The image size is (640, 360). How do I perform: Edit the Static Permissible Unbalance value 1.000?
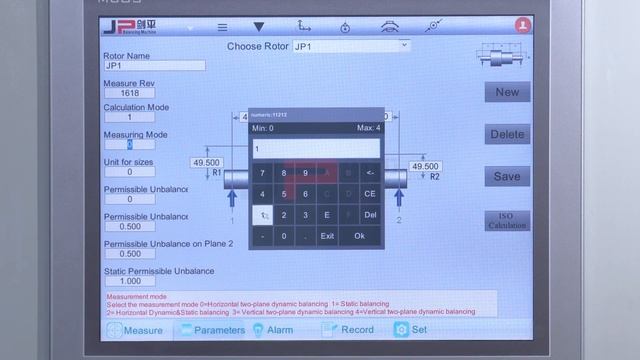[x=130, y=281]
